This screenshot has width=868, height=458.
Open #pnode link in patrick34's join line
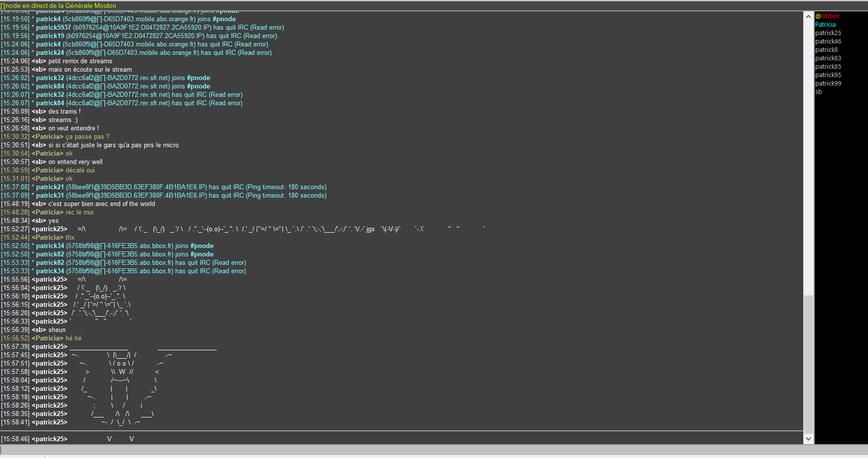pyautogui.click(x=202, y=246)
